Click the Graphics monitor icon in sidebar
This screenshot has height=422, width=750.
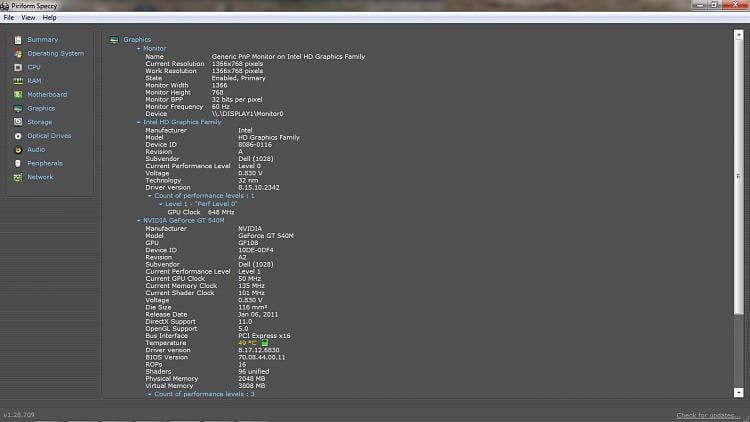[18, 109]
